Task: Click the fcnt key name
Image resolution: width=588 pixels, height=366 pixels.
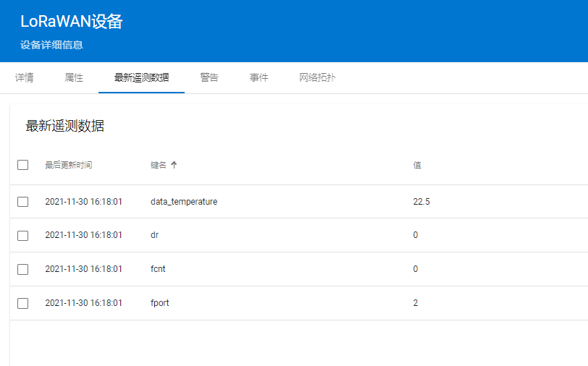Action: point(158,268)
